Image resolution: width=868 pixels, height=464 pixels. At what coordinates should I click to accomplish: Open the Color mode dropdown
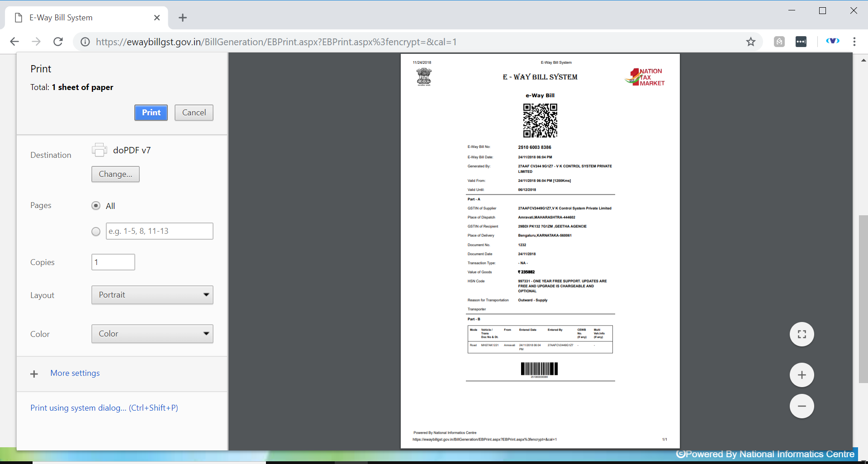click(x=152, y=334)
